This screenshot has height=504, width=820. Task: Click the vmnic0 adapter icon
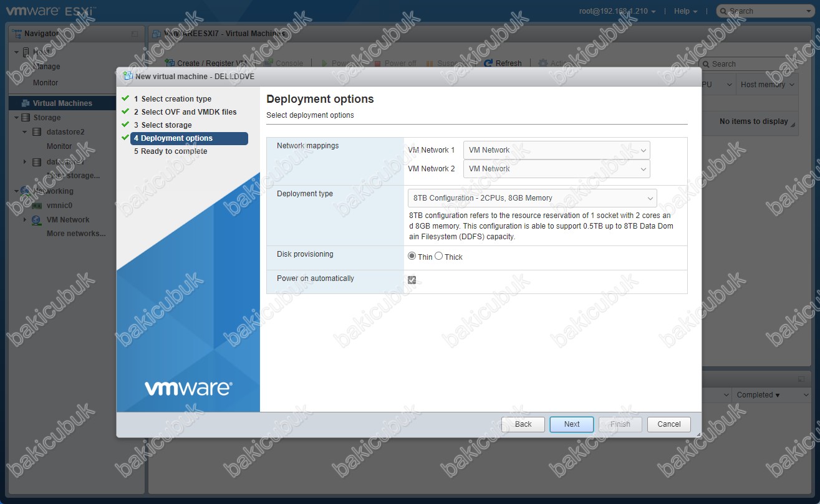click(37, 206)
